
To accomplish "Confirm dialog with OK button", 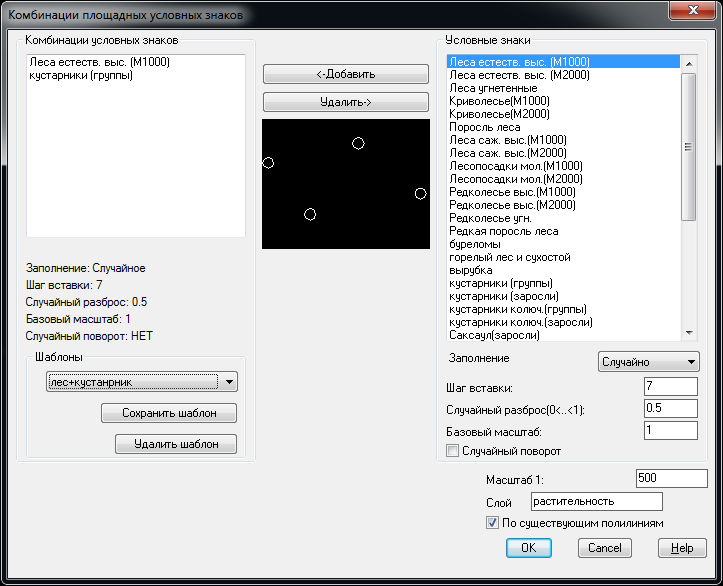I will tap(528, 548).
